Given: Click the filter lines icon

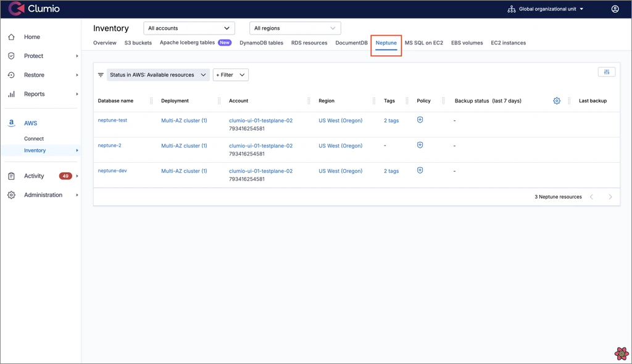Looking at the screenshot, I should tap(101, 75).
